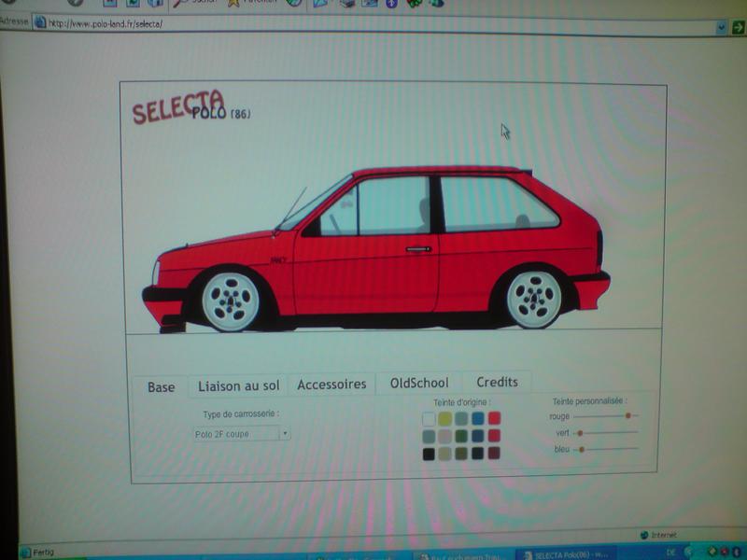747x560 pixels.
Task: Click the Teinte personnalisée label
Action: pyautogui.click(x=590, y=401)
